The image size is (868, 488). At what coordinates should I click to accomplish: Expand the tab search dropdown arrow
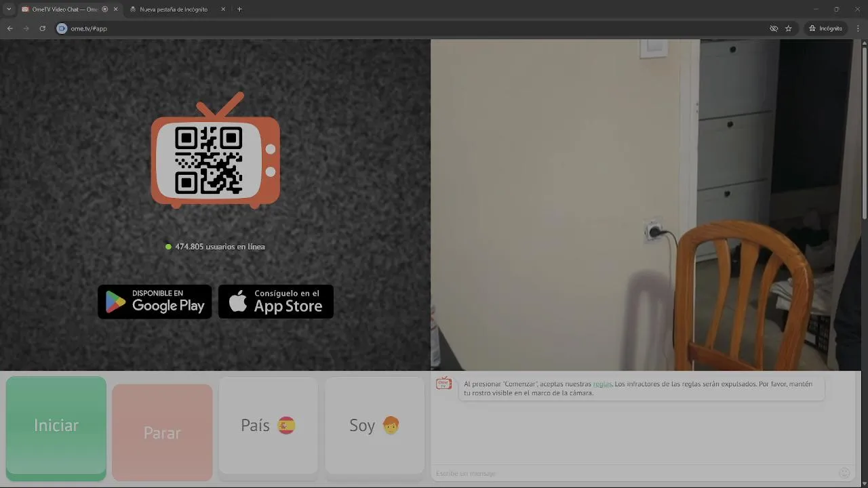tap(9, 9)
